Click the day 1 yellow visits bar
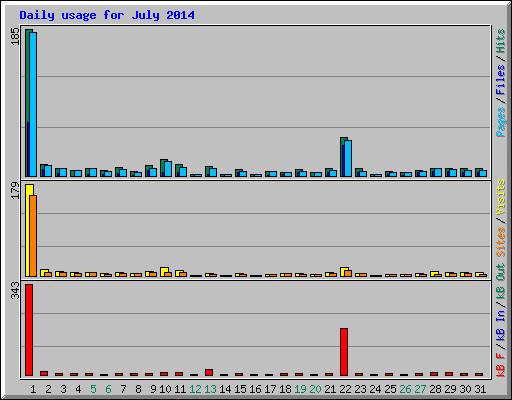The image size is (512, 400). click(28, 230)
